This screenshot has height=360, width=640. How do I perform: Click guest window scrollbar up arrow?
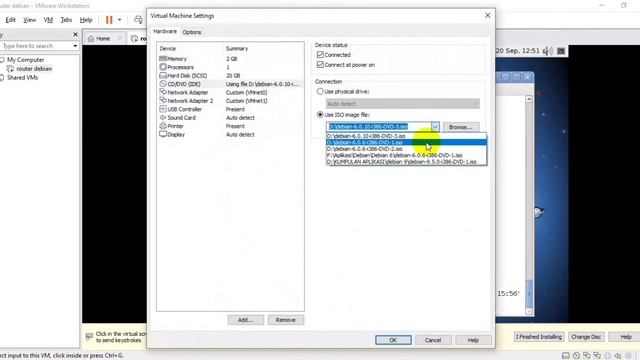click(529, 99)
